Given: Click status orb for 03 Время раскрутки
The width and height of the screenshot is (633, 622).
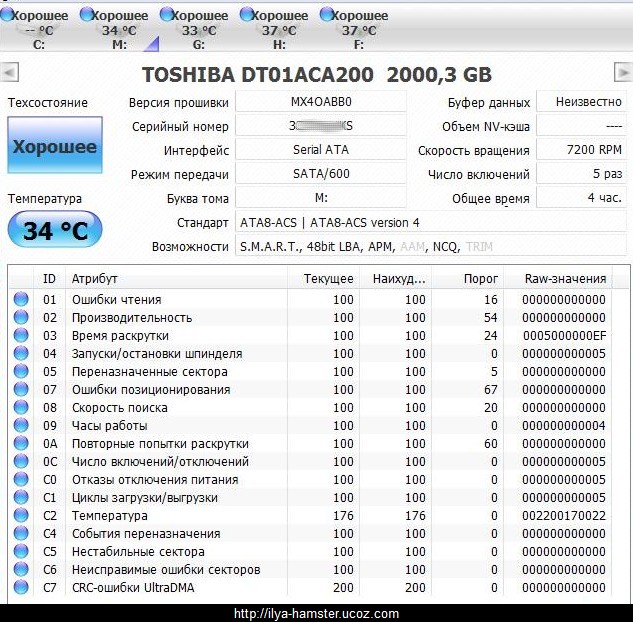Looking at the screenshot, I should click(x=21, y=335).
